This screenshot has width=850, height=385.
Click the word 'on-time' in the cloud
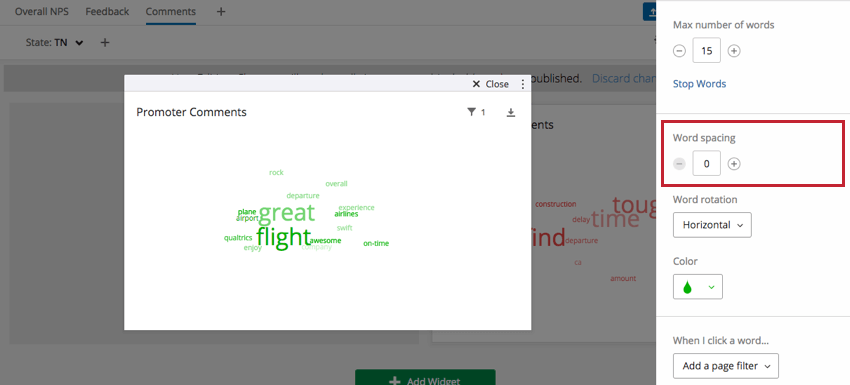[x=376, y=243]
